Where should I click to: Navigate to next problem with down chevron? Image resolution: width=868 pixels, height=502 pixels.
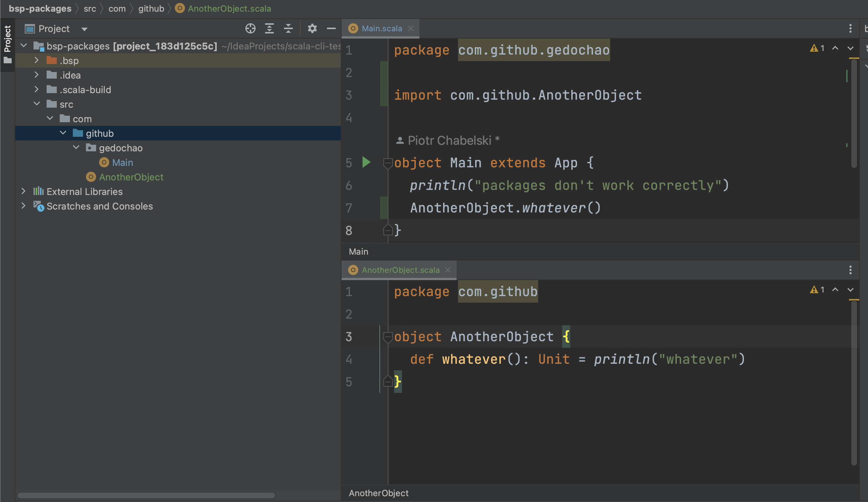(851, 48)
